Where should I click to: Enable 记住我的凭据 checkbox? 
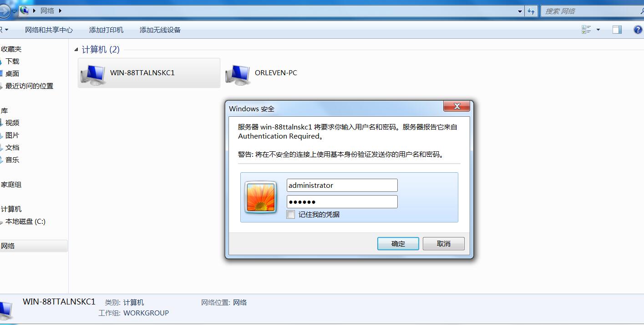290,214
